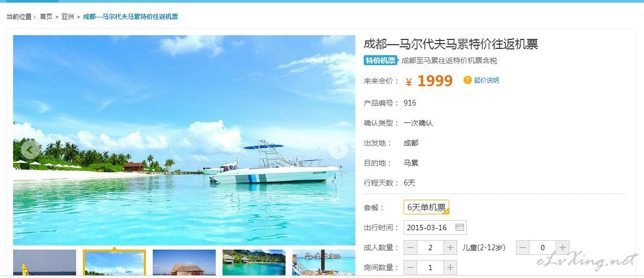This screenshot has width=644, height=278.
Task: Show the previous slideshow photo
Action: tap(30, 151)
